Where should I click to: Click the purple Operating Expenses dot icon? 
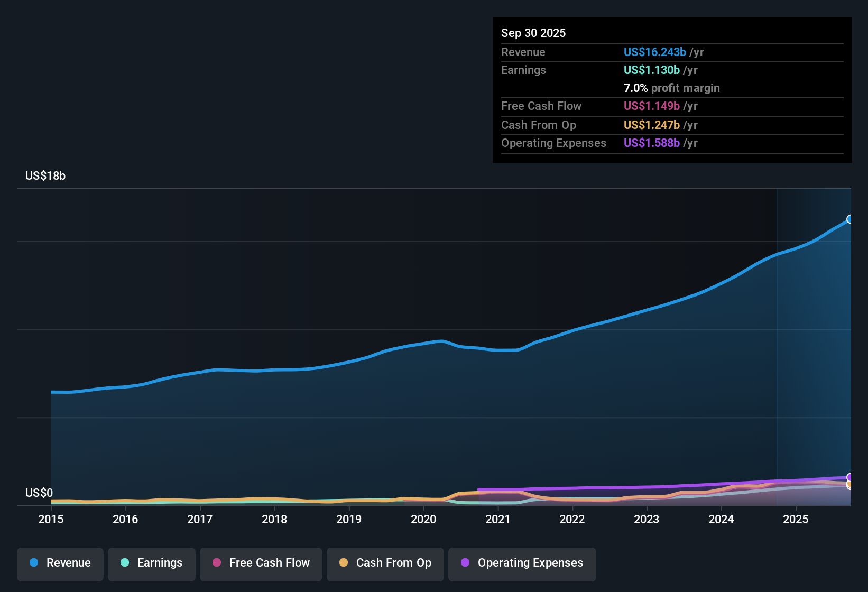pos(465,563)
